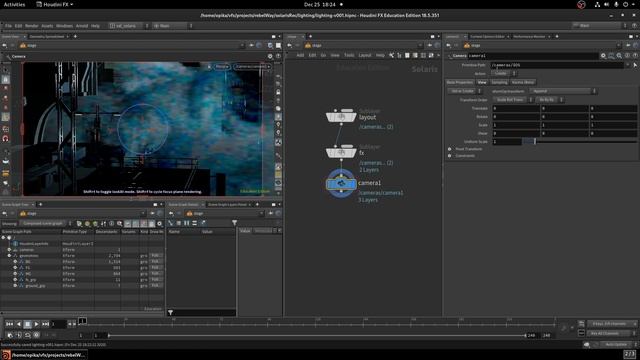Collapse the geometries tree row
Viewport: 640px width, 360px height.
[x=9, y=256]
